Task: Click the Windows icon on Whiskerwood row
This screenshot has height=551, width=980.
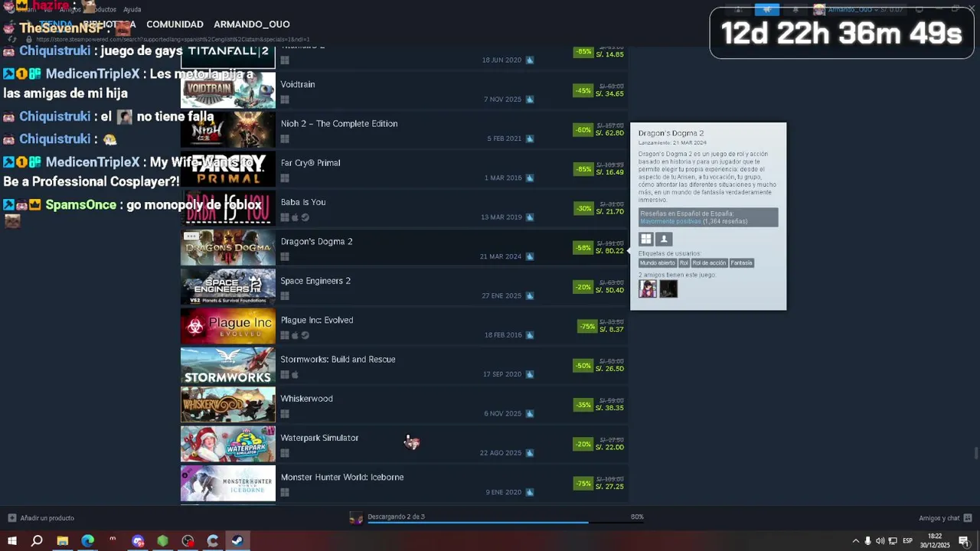Action: 285,414
